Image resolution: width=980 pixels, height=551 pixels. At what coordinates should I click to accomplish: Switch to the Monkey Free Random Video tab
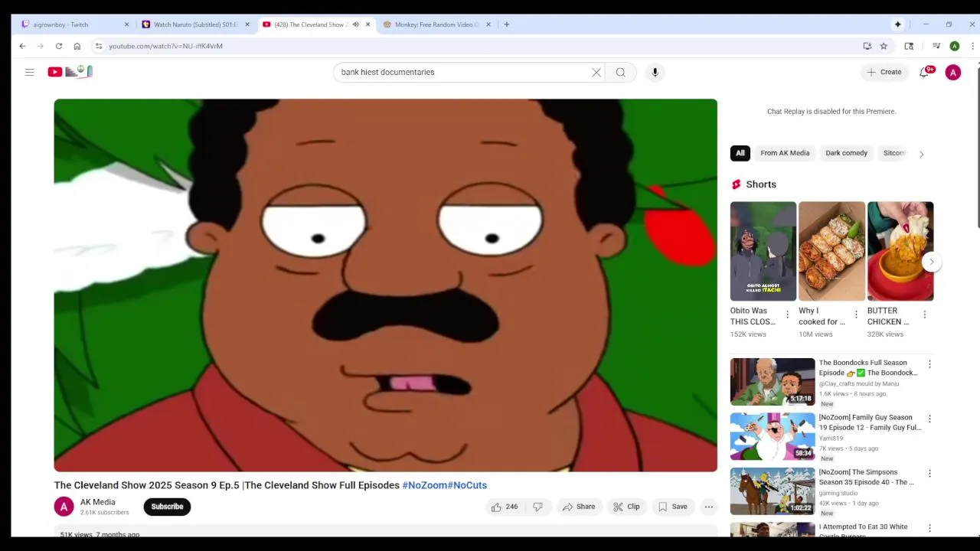pyautogui.click(x=436, y=24)
